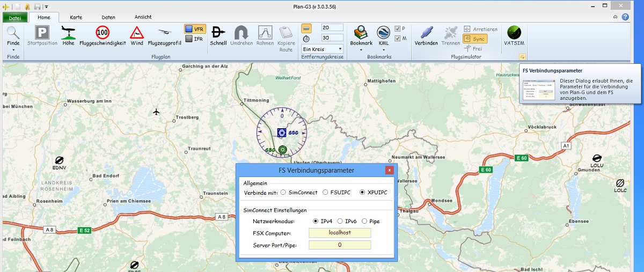Open the Bookmark books icon
The height and width of the screenshot is (272, 644).
pyautogui.click(x=361, y=32)
